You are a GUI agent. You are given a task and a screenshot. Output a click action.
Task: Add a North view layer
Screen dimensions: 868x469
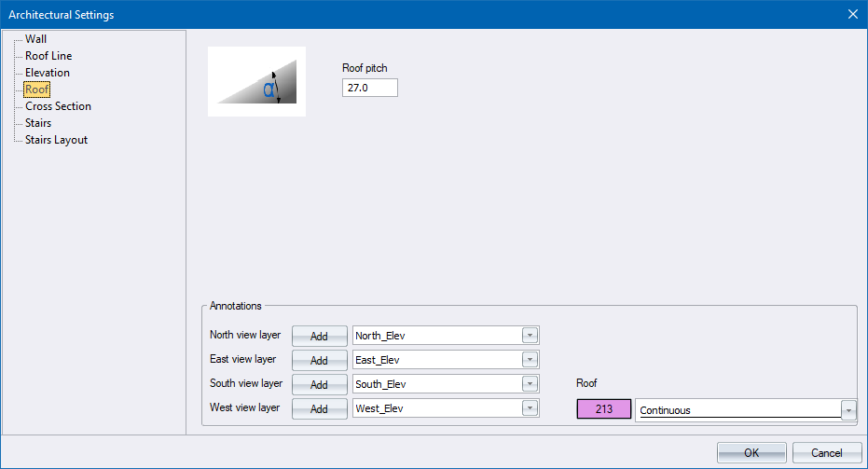tap(319, 336)
